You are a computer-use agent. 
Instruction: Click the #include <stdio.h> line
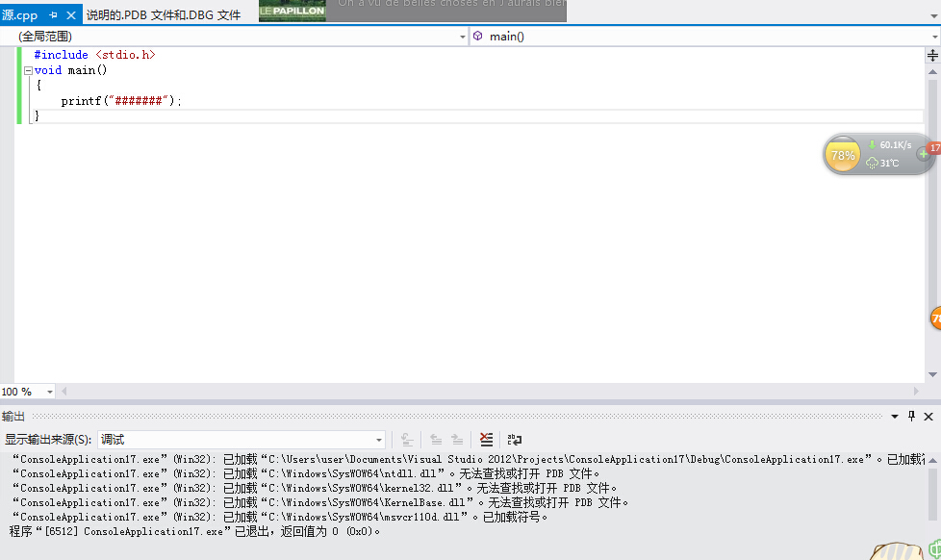pos(95,55)
